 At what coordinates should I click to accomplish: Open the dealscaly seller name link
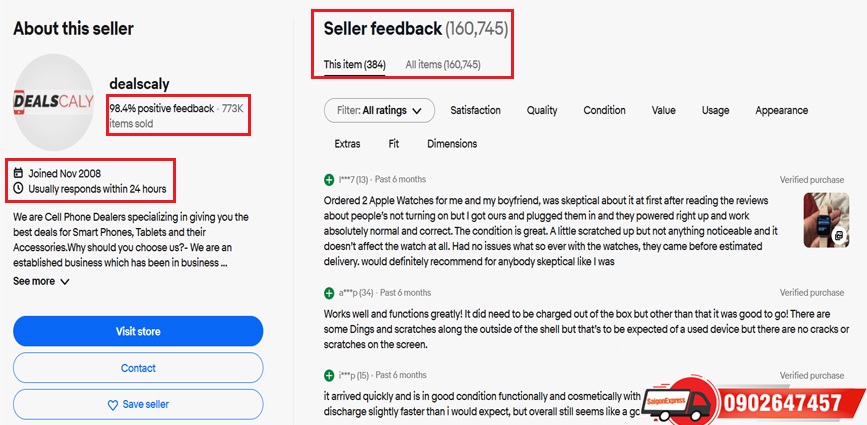(x=142, y=85)
